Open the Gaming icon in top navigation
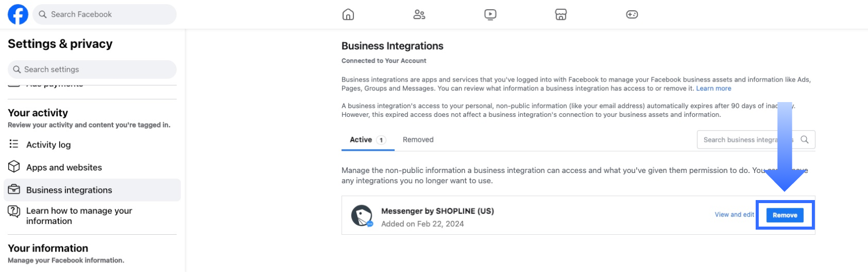The width and height of the screenshot is (868, 272). tap(632, 14)
